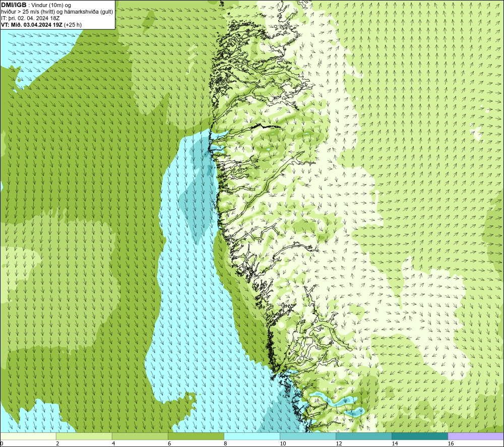
Task: Click the turquoise 10–12 m/s legend swatch
Action: [308, 436]
